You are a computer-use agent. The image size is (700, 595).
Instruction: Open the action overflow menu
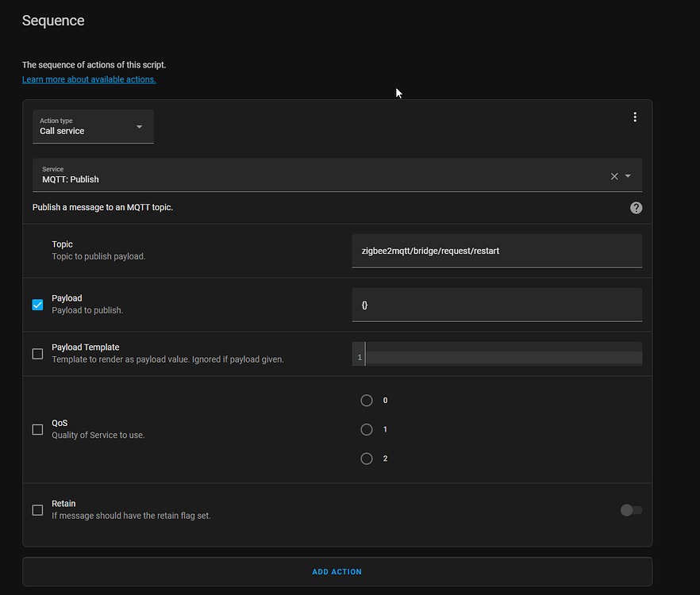(635, 117)
